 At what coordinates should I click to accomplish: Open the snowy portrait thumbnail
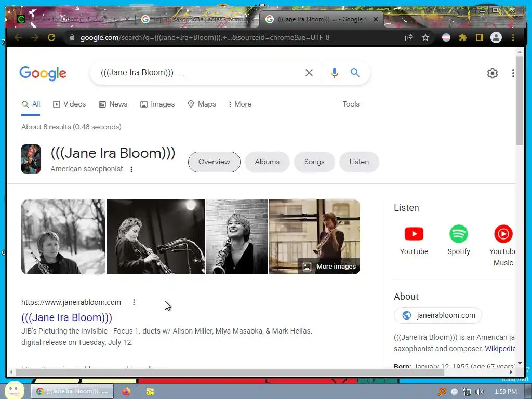click(63, 237)
